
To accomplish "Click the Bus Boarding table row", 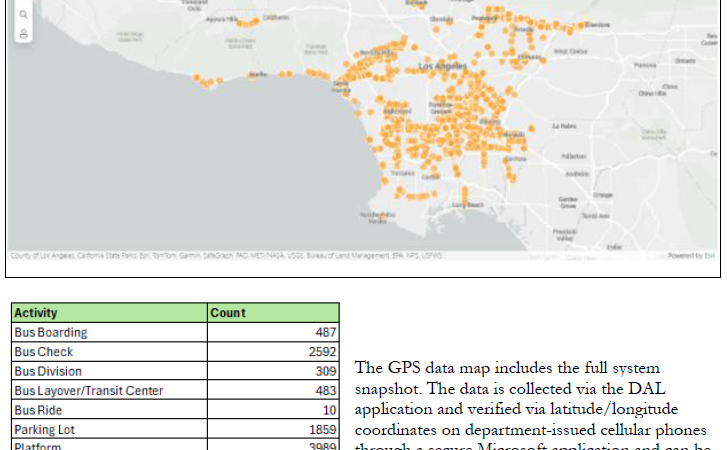I will click(175, 332).
